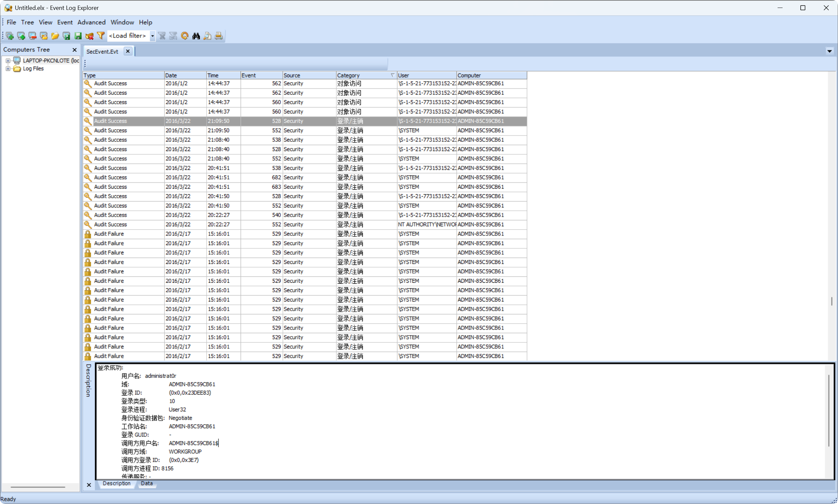Viewport: 838px width, 504px height.
Task: Open the Advanced menu
Action: point(91,22)
